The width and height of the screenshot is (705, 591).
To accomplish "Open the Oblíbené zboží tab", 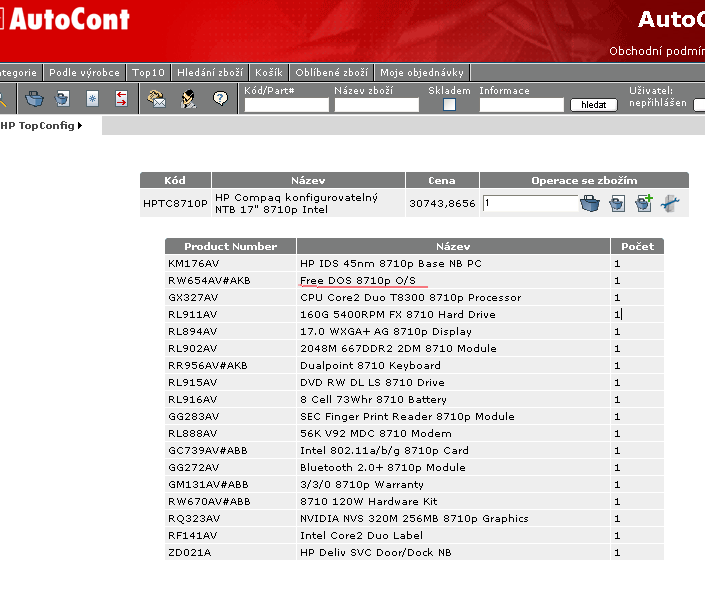I will pyautogui.click(x=331, y=72).
